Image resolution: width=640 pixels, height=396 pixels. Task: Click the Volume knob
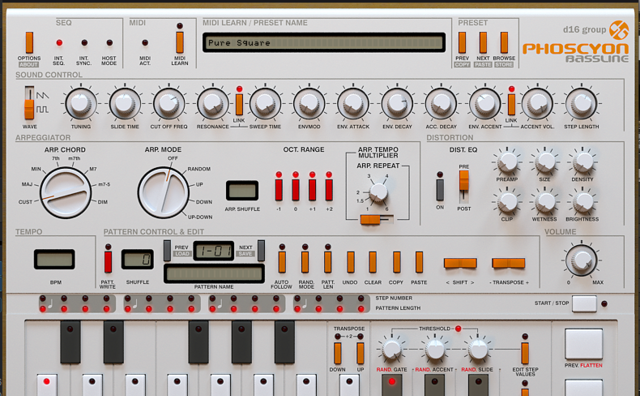coord(581,260)
